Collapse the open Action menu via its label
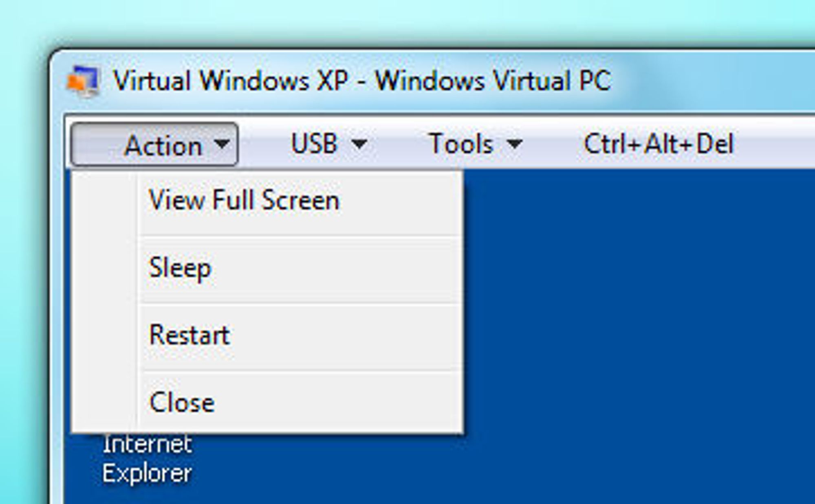The width and height of the screenshot is (815, 504). (163, 145)
